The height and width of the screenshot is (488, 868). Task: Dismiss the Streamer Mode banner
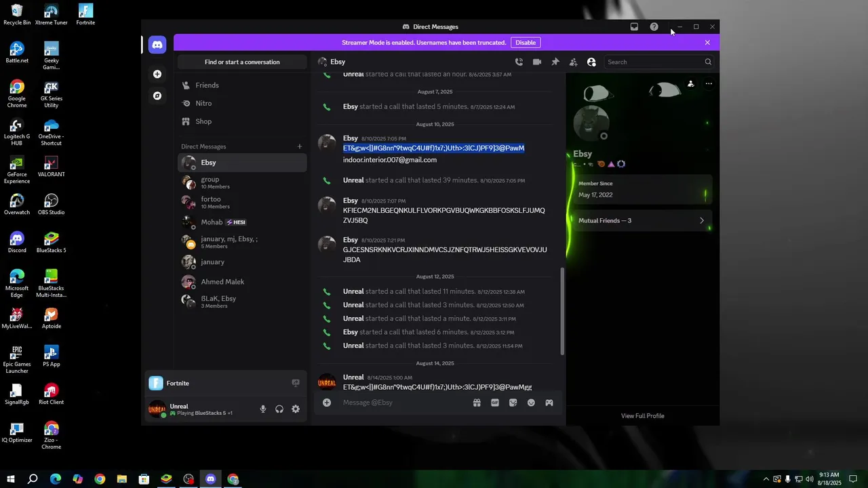(x=707, y=43)
